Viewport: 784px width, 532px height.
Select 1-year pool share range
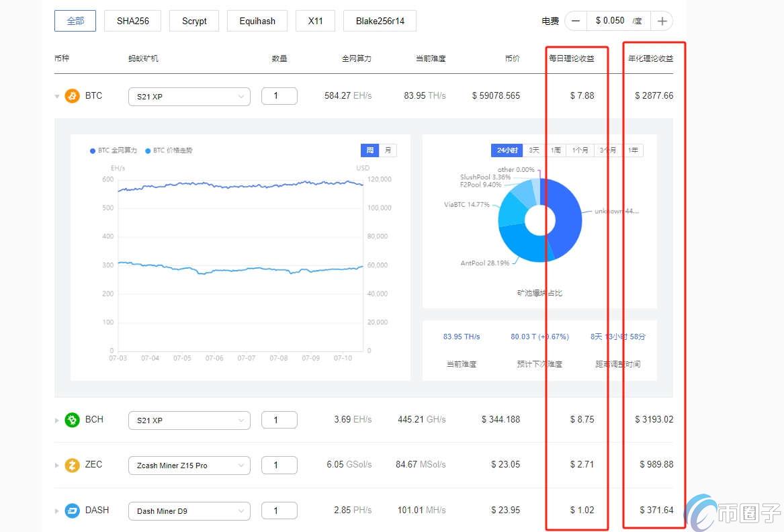(x=633, y=150)
